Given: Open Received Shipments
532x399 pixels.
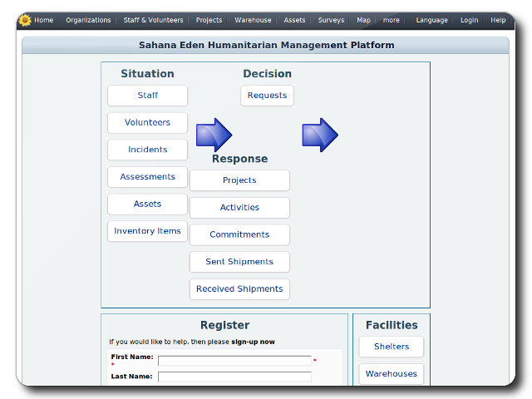Looking at the screenshot, I should (239, 289).
